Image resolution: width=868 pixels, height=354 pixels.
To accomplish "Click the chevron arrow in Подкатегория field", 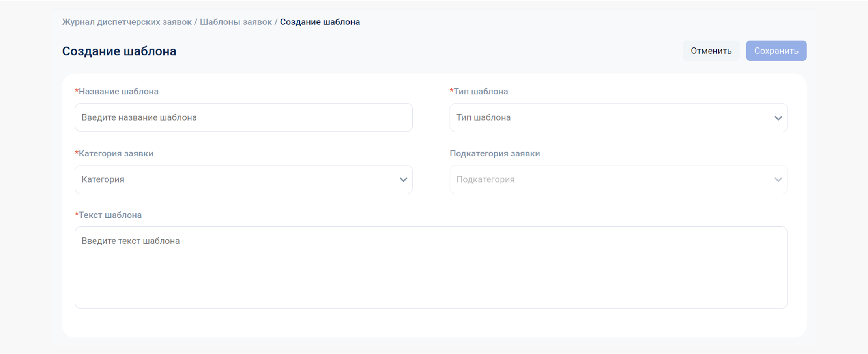I will [x=778, y=180].
